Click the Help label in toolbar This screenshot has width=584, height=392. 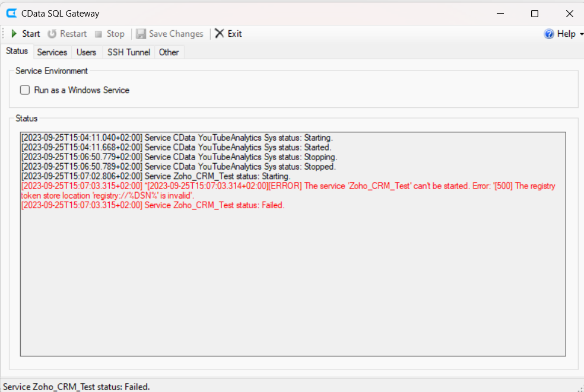pyautogui.click(x=567, y=34)
